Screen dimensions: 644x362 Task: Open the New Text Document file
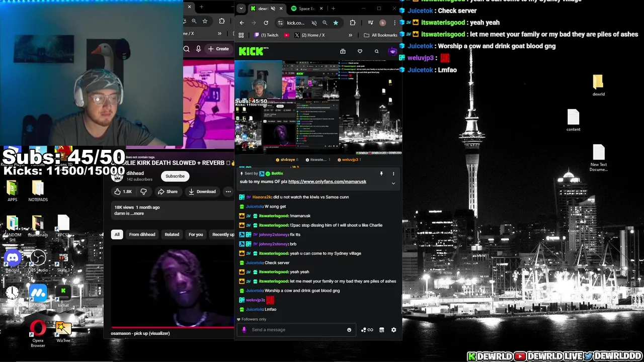pyautogui.click(x=599, y=158)
